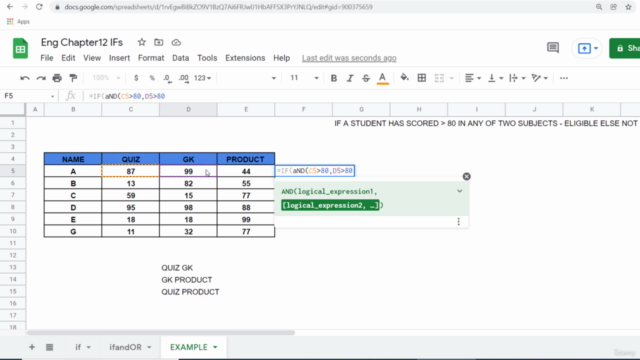Toggle Bold formatting
Image resolution: width=640 pixels, height=360 pixels.
pyautogui.click(x=333, y=78)
